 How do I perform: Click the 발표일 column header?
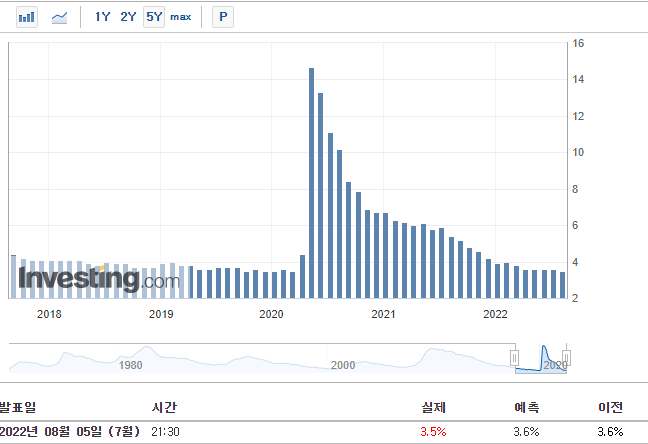tap(18, 407)
